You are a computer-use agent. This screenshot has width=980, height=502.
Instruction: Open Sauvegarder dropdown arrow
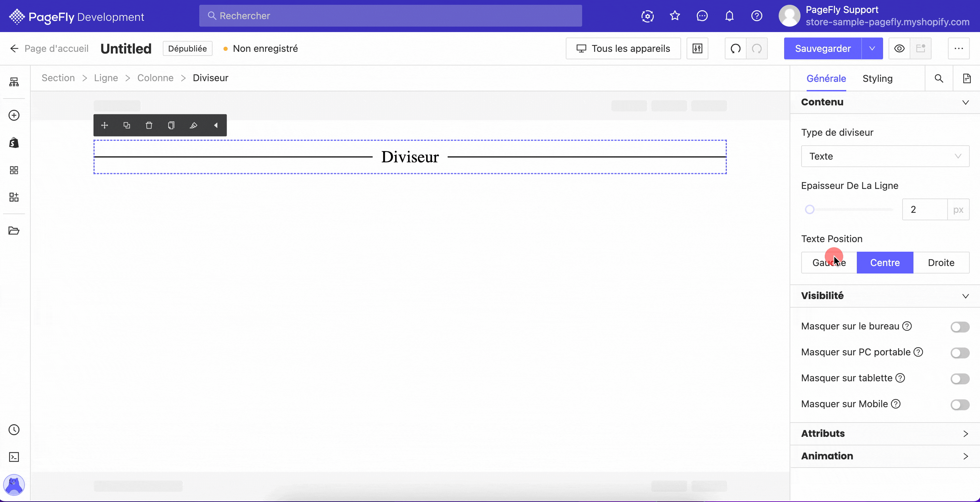click(872, 48)
